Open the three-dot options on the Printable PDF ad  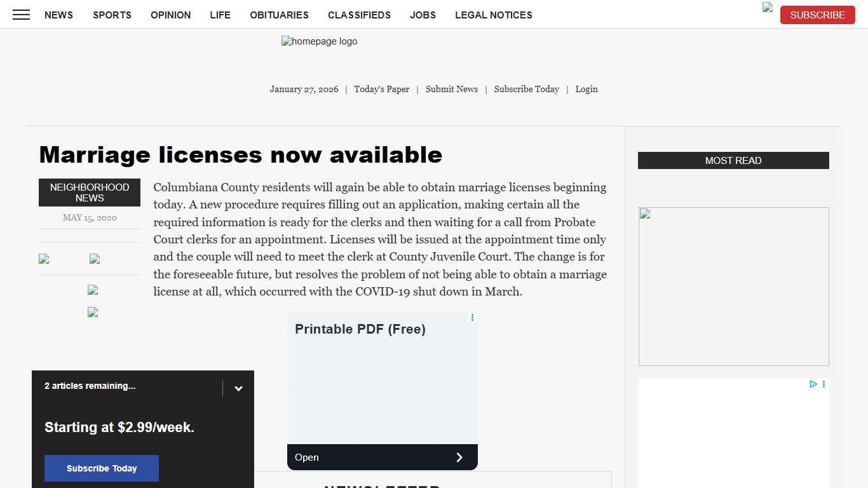pos(472,317)
